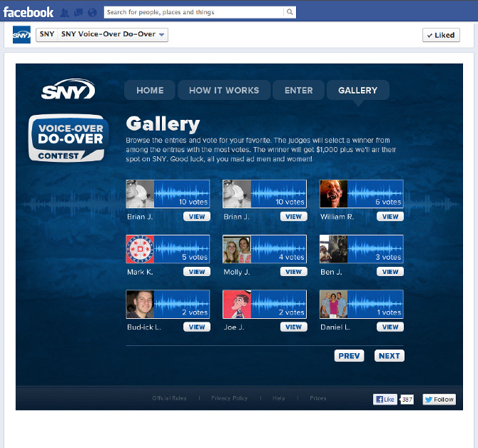Click VIEW for Bud-ick L. entry
Image resolution: width=478 pixels, height=448 pixels.
(x=197, y=327)
